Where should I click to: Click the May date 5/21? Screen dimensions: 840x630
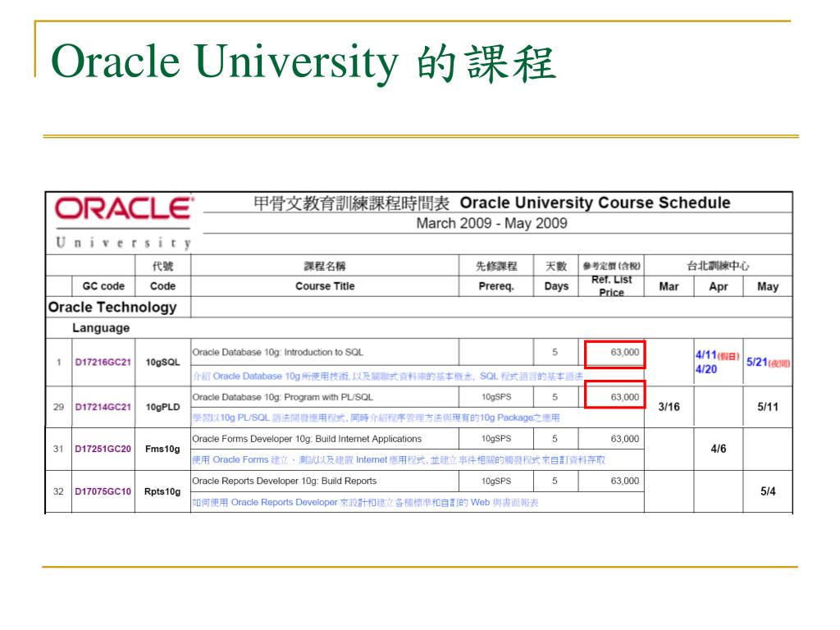[757, 362]
